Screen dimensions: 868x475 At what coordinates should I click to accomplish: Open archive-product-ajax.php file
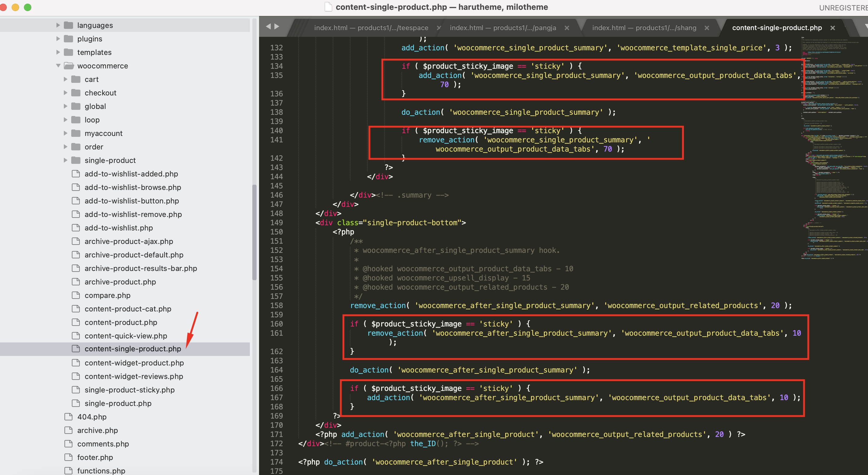coord(129,241)
